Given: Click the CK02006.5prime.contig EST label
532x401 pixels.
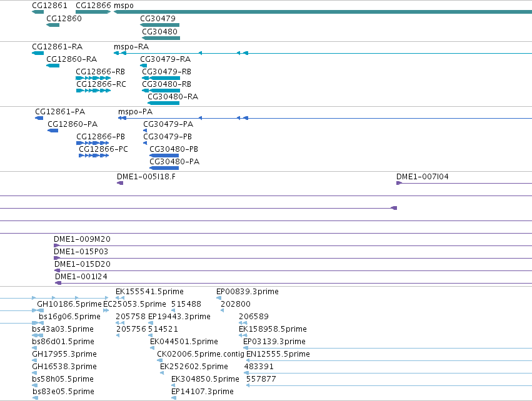Looking at the screenshot, I should (201, 354).
